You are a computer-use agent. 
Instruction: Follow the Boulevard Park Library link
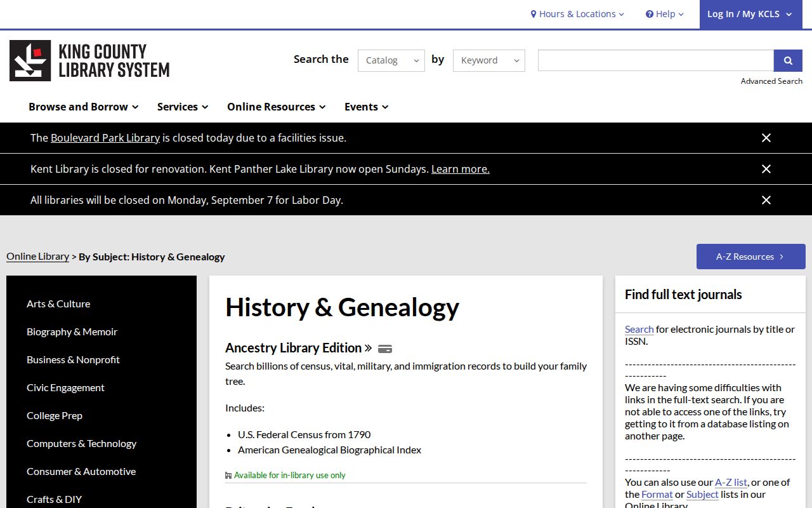(x=105, y=138)
